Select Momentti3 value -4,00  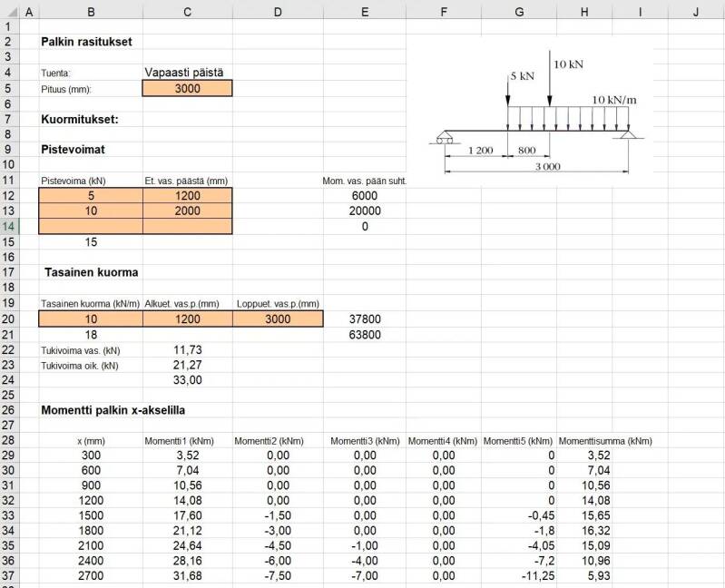[365, 561]
